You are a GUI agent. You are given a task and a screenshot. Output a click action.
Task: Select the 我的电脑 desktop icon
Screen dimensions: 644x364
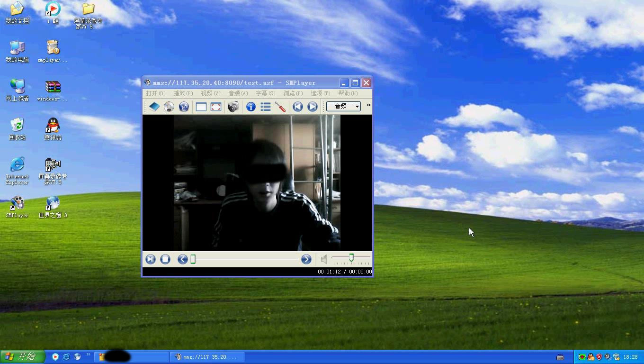tap(17, 52)
